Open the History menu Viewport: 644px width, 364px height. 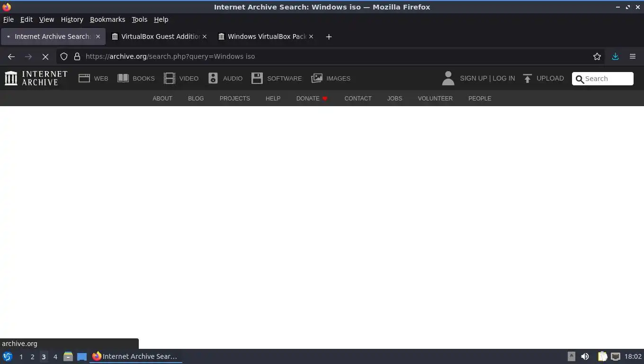click(x=72, y=19)
